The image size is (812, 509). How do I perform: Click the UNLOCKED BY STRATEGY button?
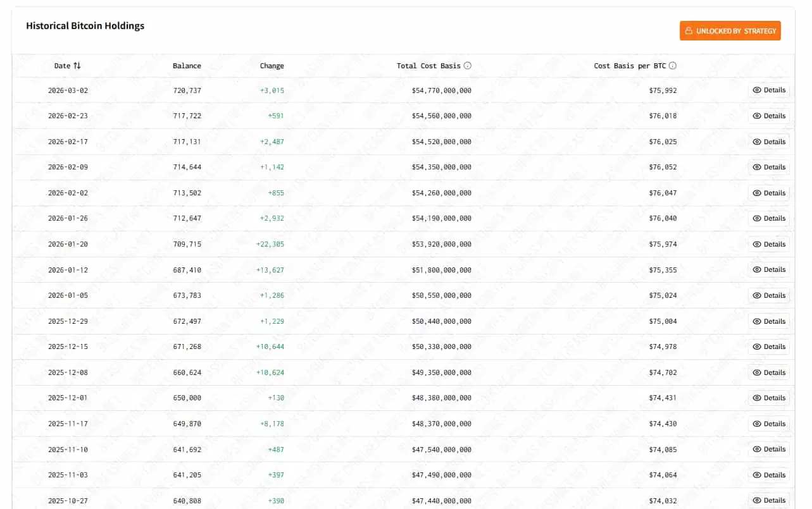point(730,30)
